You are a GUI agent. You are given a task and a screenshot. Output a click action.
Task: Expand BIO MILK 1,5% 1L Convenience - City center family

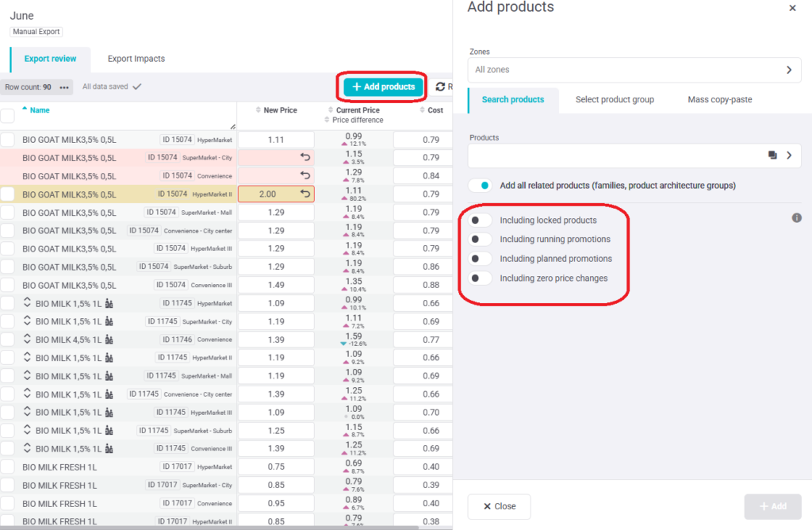[27, 394]
